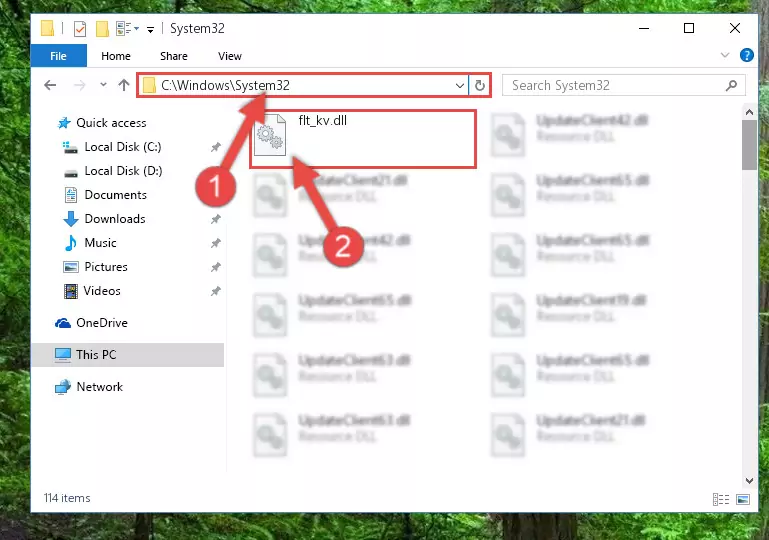Click the vertical scrollbar thumb
Image resolution: width=769 pixels, height=540 pixels.
click(749, 145)
